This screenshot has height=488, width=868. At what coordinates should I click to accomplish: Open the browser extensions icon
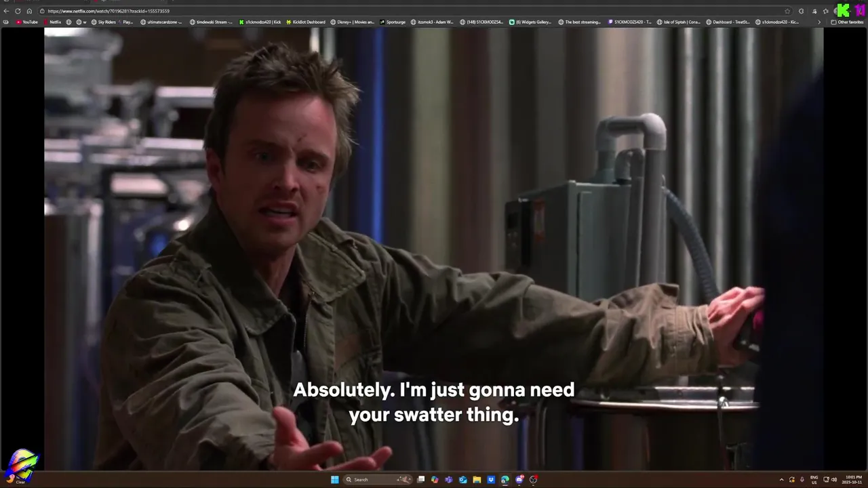coord(801,11)
